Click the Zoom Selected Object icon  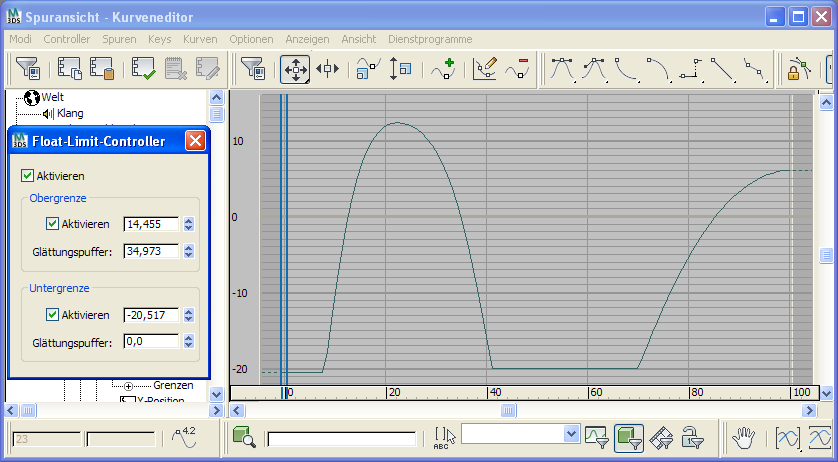click(244, 437)
